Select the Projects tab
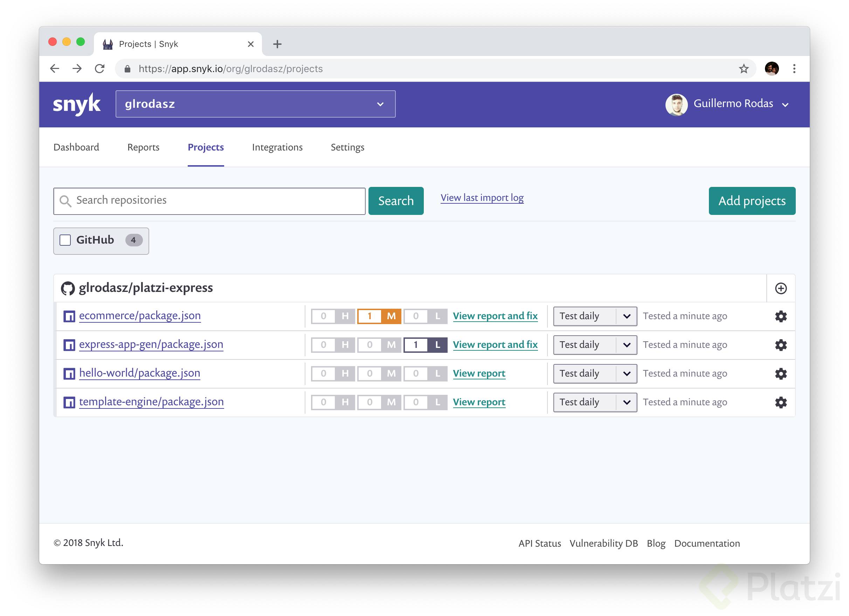This screenshot has width=849, height=616. pyautogui.click(x=206, y=147)
